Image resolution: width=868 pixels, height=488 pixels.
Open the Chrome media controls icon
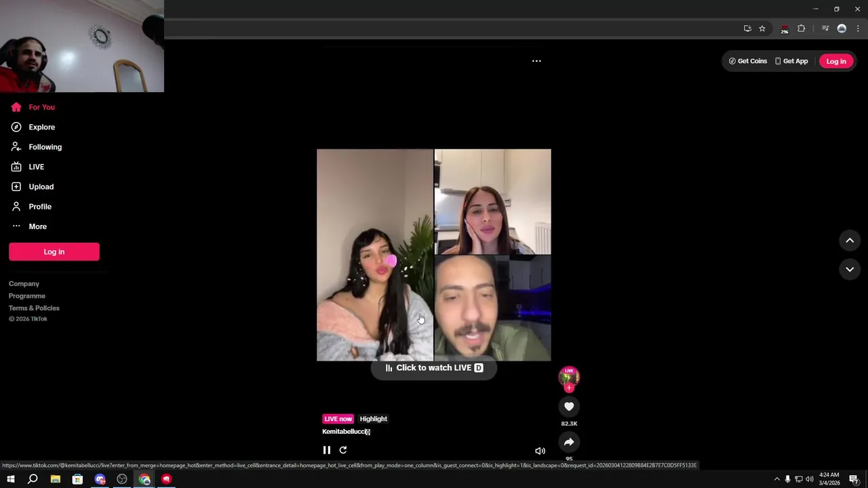tap(825, 28)
